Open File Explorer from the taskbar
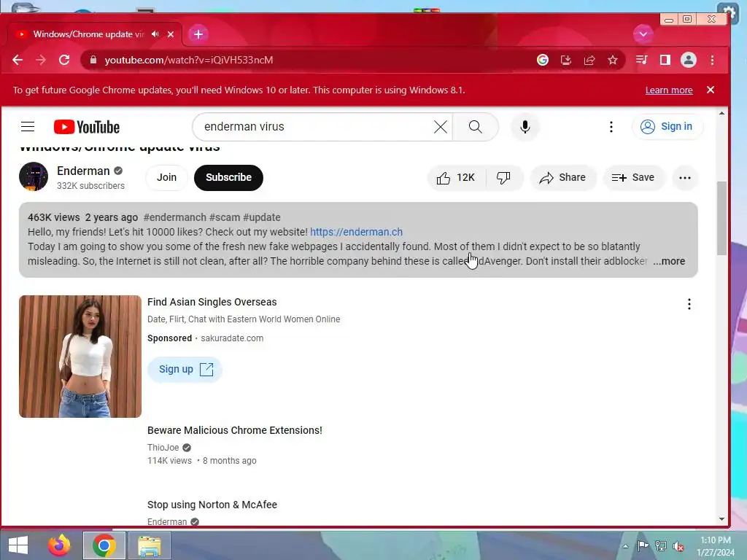The image size is (747, 560). click(150, 545)
